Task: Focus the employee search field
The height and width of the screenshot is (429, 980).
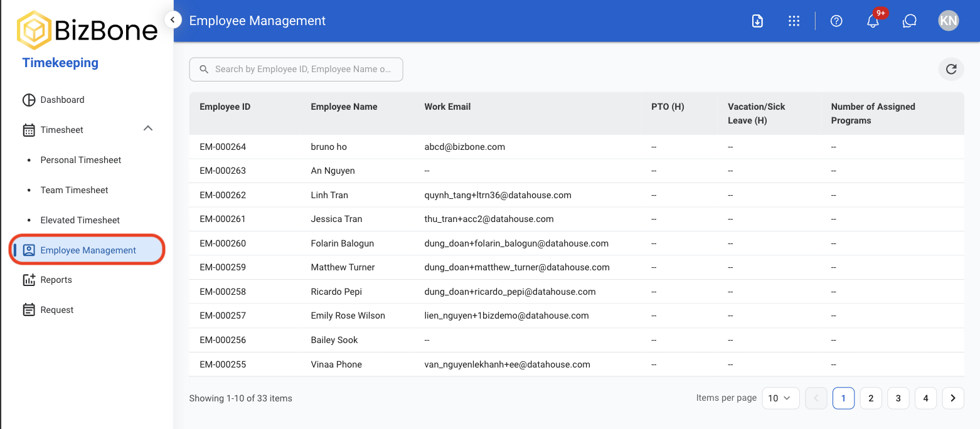Action: (x=296, y=69)
